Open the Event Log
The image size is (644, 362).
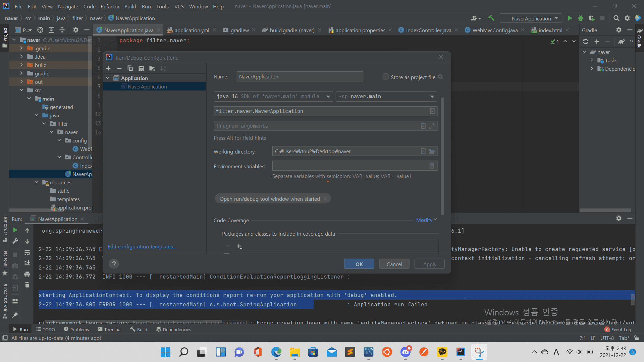(618, 329)
